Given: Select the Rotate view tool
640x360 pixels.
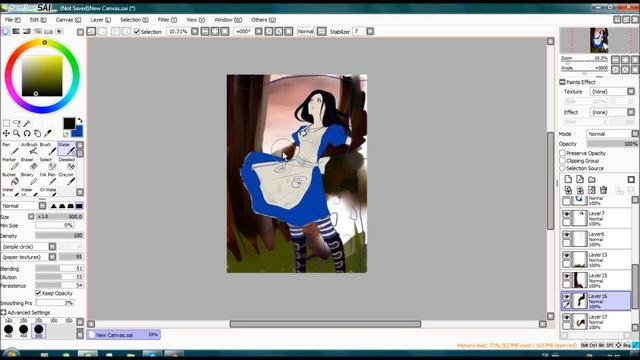Looking at the screenshot, I should 27,133.
